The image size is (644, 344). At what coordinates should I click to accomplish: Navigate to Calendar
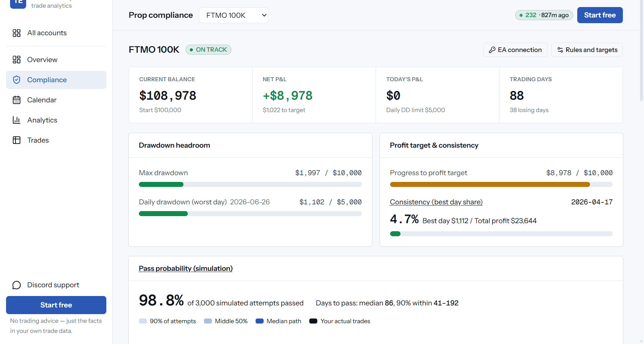(56, 100)
